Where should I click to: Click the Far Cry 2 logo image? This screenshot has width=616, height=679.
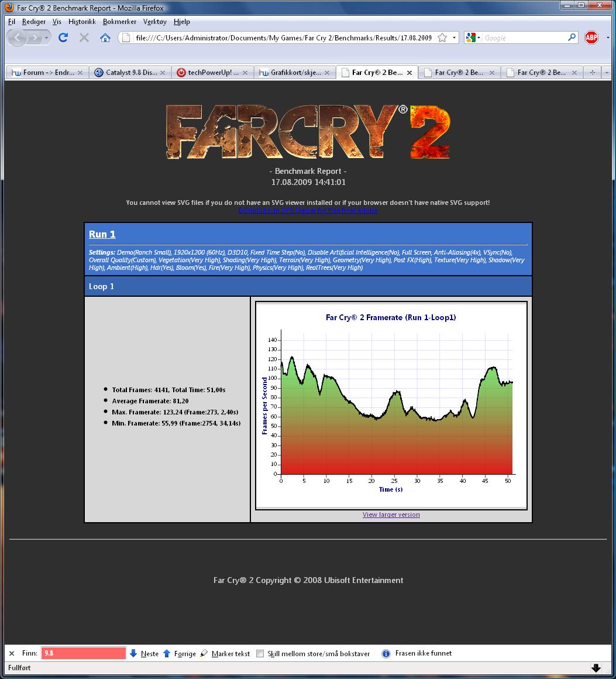308,132
